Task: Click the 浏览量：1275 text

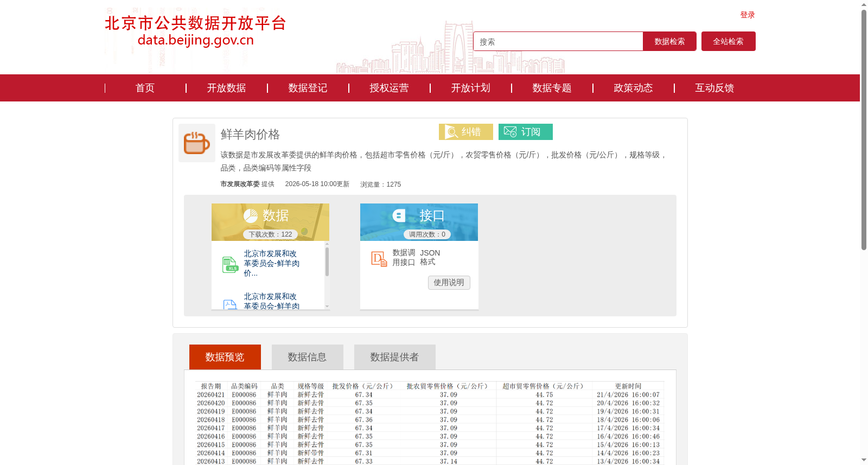Action: pyautogui.click(x=381, y=184)
